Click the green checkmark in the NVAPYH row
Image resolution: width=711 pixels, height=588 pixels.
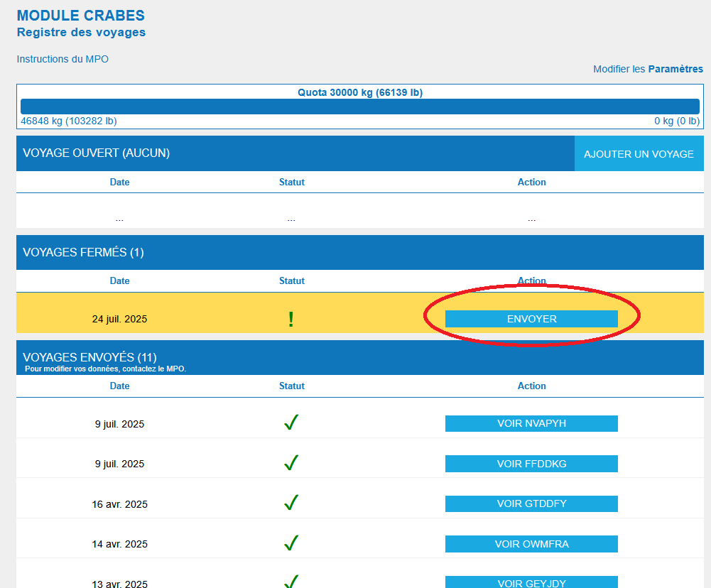291,423
